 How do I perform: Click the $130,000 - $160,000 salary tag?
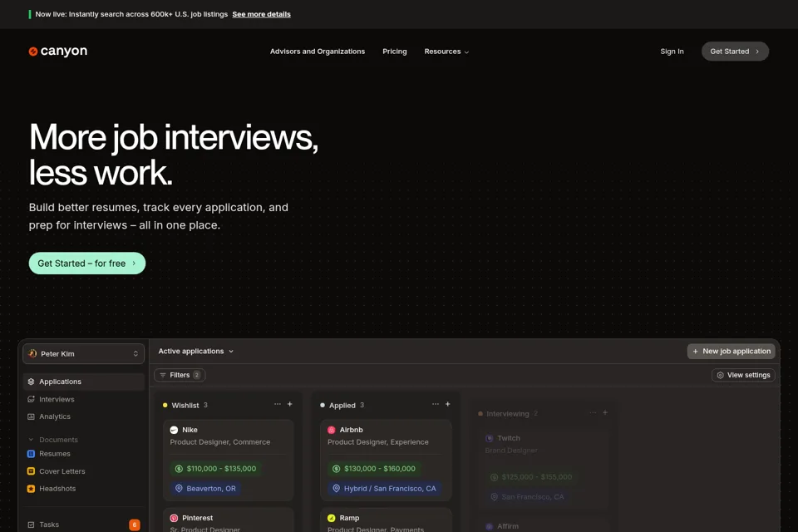pyautogui.click(x=373, y=468)
